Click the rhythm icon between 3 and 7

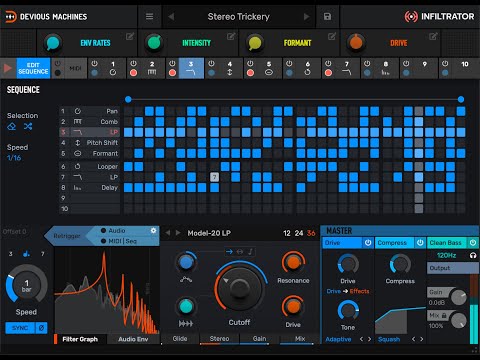tap(26, 254)
